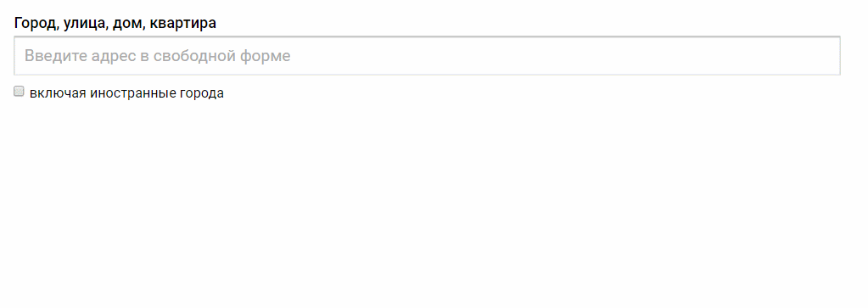868x308 pixels.
Task: Enable the 'включая иностранные города' checkbox
Action: [19, 92]
